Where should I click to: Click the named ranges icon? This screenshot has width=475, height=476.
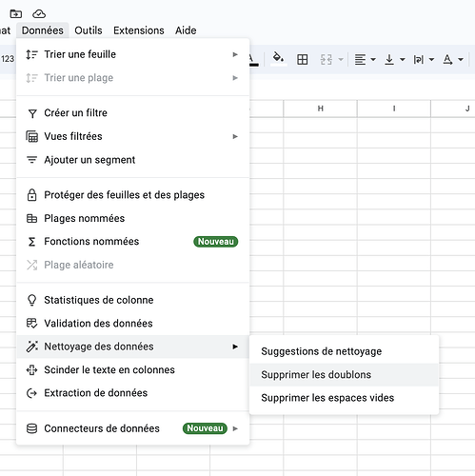[31, 218]
